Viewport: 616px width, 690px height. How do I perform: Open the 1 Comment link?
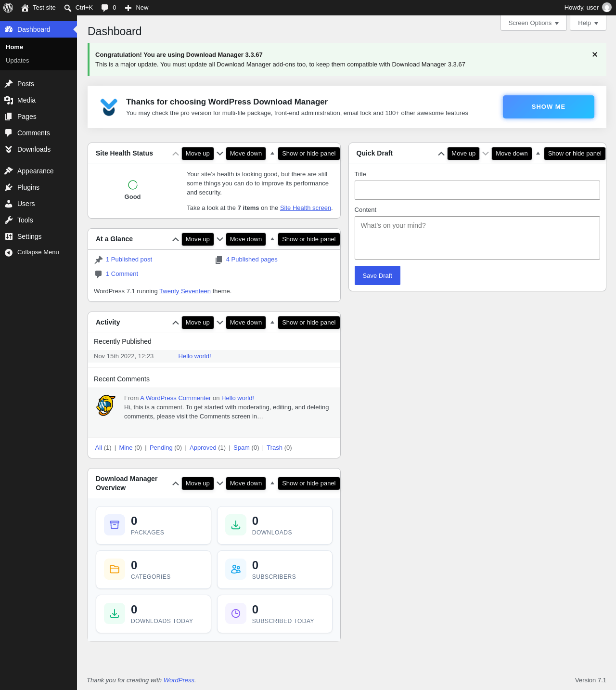122,274
